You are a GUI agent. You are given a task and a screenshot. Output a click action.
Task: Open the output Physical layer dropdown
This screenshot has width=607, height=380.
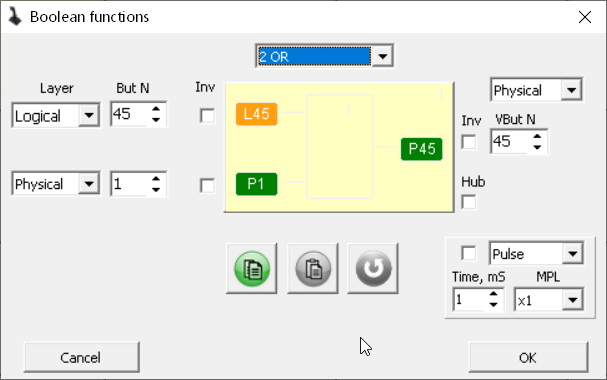571,90
